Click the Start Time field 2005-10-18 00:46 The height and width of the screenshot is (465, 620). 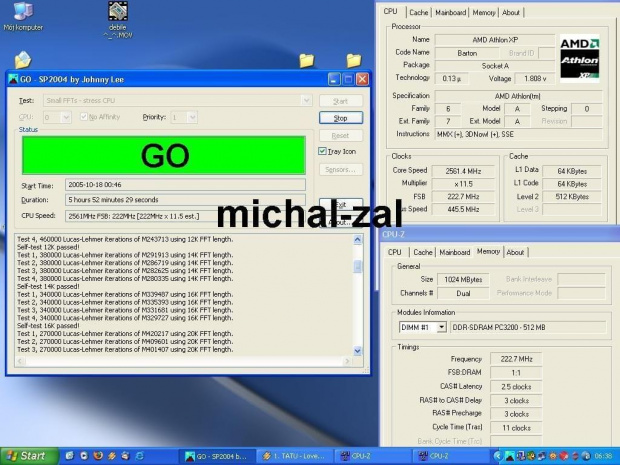(x=185, y=185)
